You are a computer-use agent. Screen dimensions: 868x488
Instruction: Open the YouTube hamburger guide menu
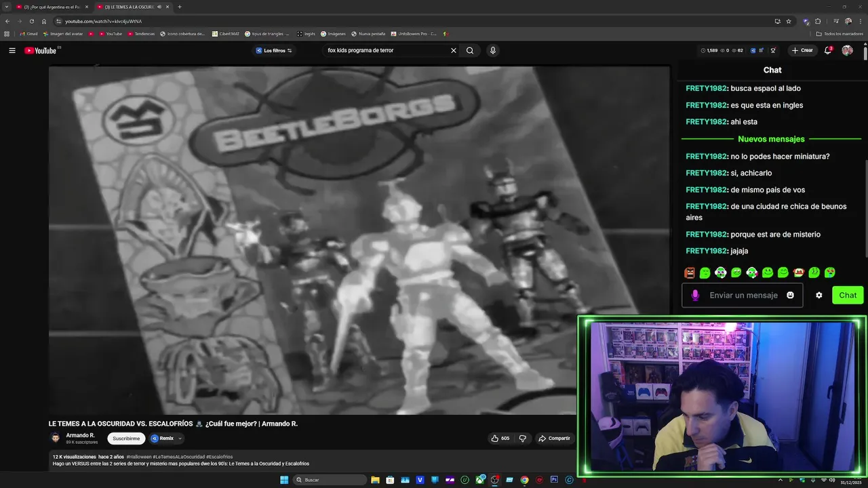12,50
